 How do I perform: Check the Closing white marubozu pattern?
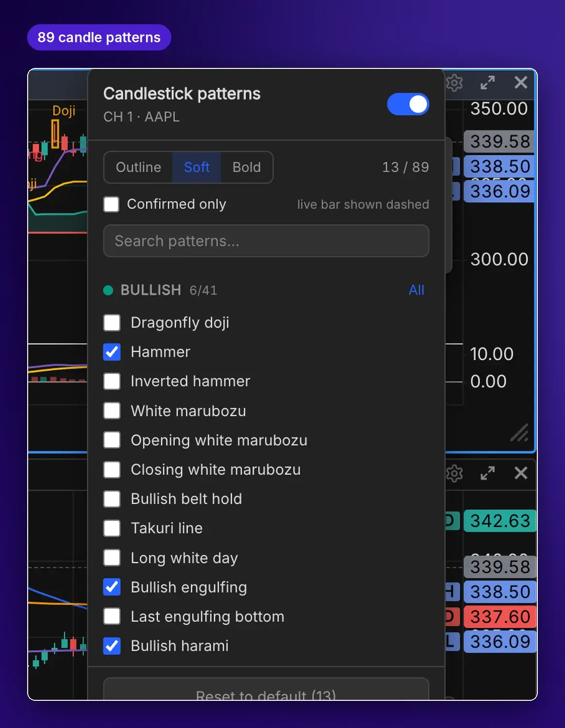[x=112, y=470]
